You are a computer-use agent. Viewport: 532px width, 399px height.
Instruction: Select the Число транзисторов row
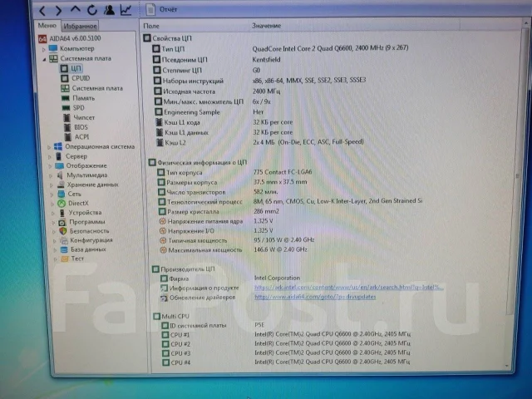click(218, 192)
